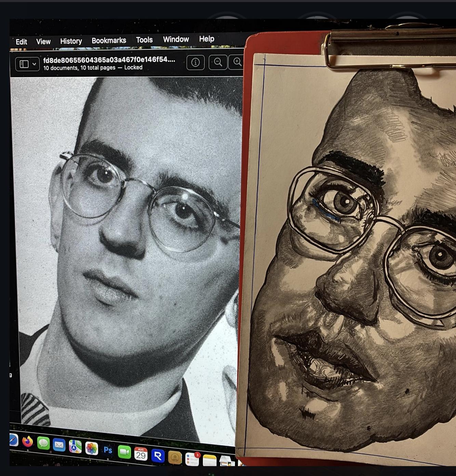
Task: Open the Bookmarks menu
Action: coord(109,40)
